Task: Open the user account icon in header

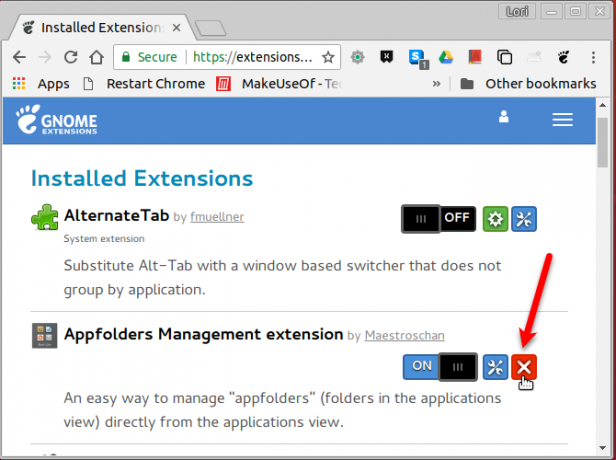Action: [x=504, y=117]
